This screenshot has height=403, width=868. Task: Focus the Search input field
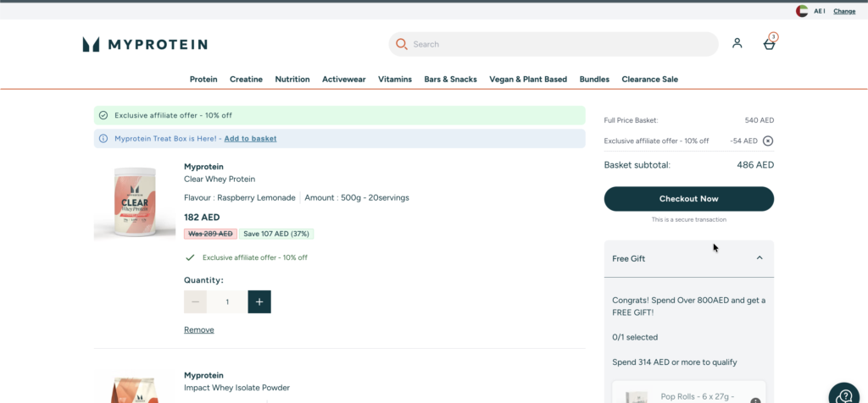coord(554,44)
